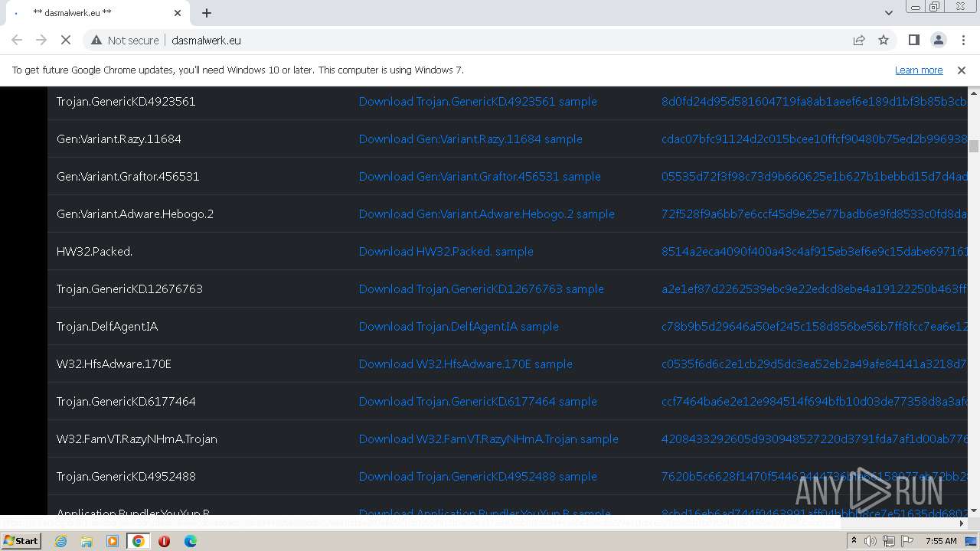Open a new tab
This screenshot has width=980, height=551.
point(207,13)
